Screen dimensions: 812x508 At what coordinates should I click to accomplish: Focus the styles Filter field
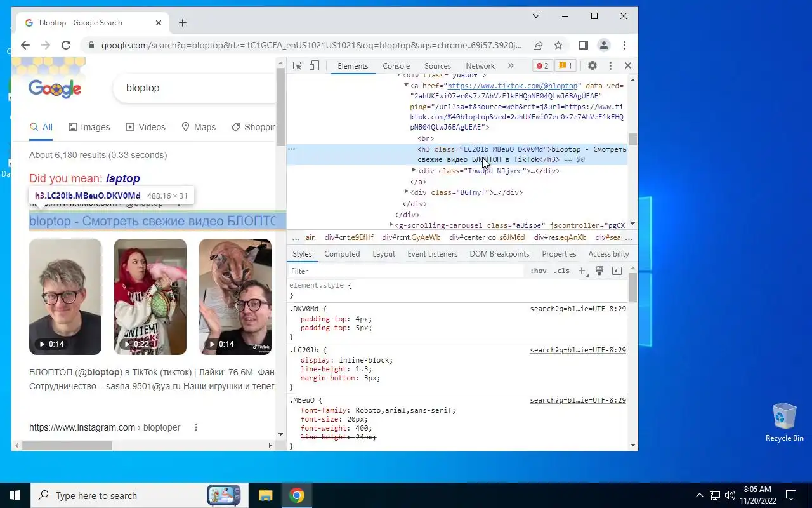pyautogui.click(x=406, y=271)
